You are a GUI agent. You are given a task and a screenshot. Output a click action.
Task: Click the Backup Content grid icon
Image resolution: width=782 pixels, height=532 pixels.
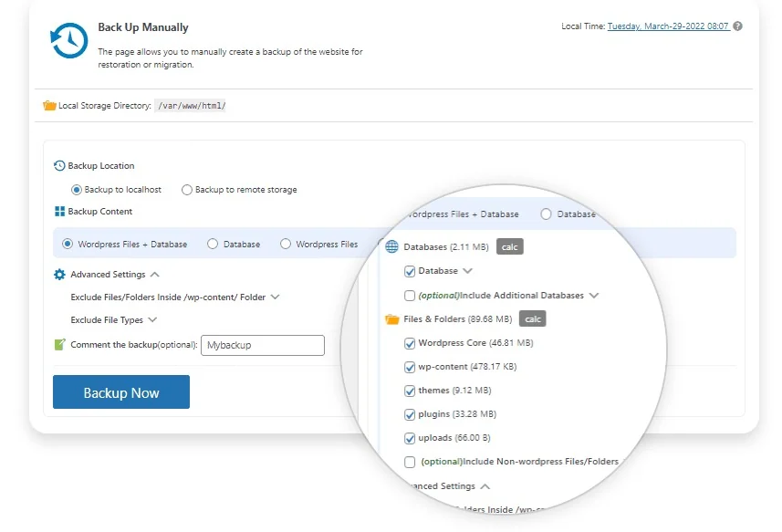point(60,212)
